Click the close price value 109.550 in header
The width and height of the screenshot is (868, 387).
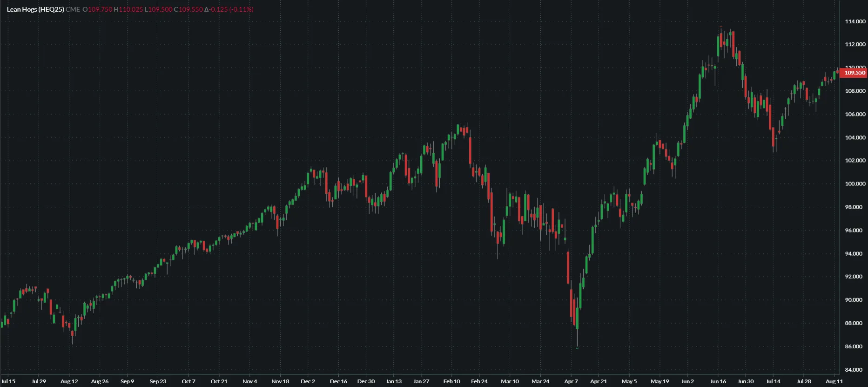190,9
